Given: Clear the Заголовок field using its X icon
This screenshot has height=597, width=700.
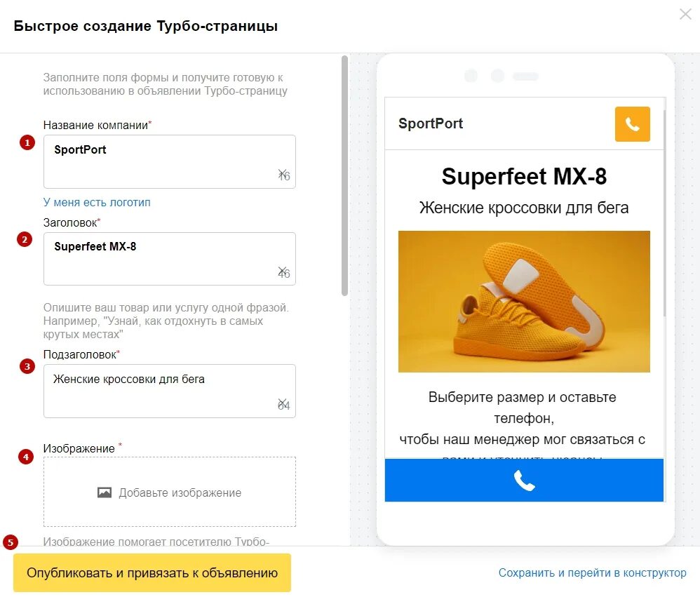Looking at the screenshot, I should 282,271.
